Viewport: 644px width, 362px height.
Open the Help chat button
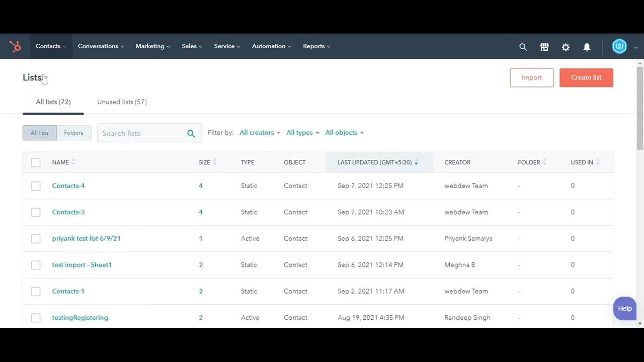(625, 309)
